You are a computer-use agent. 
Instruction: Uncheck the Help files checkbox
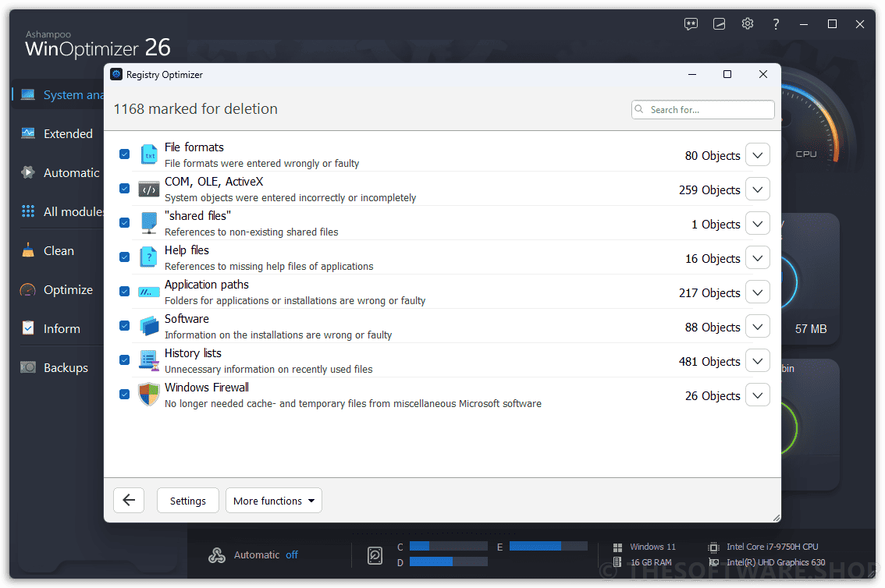click(x=125, y=257)
